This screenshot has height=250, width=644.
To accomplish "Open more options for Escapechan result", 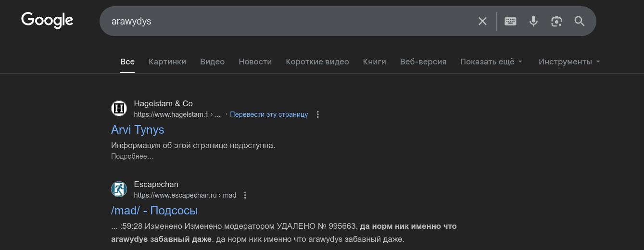I will (x=245, y=195).
